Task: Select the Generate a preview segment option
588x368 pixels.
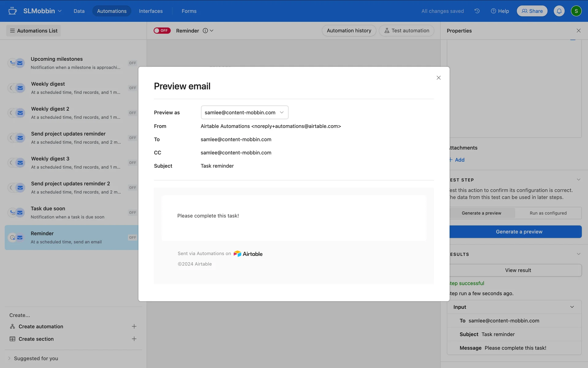Action: pos(481,213)
